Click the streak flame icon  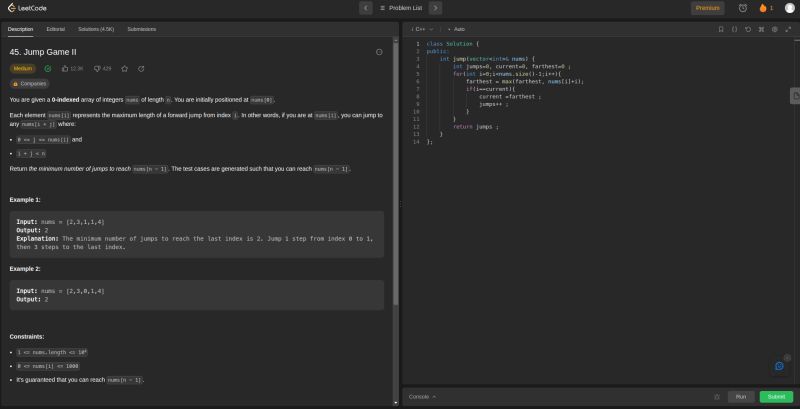[764, 8]
